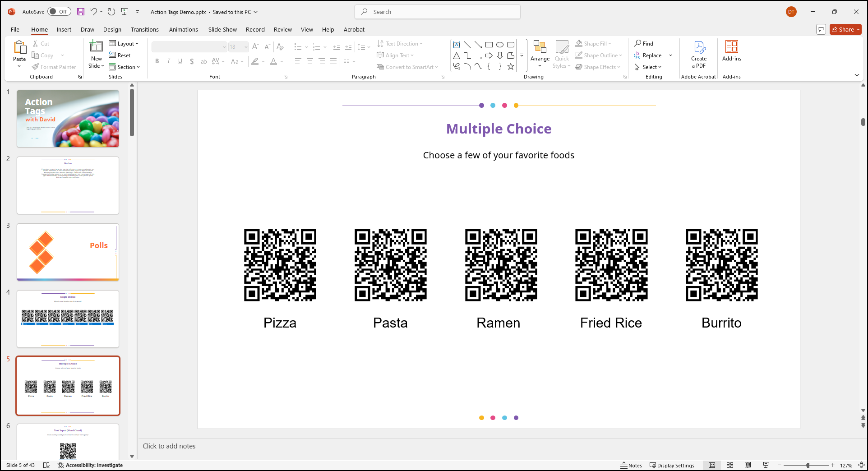Open the Section dropdown
The height and width of the screenshot is (471, 868).
[125, 67]
